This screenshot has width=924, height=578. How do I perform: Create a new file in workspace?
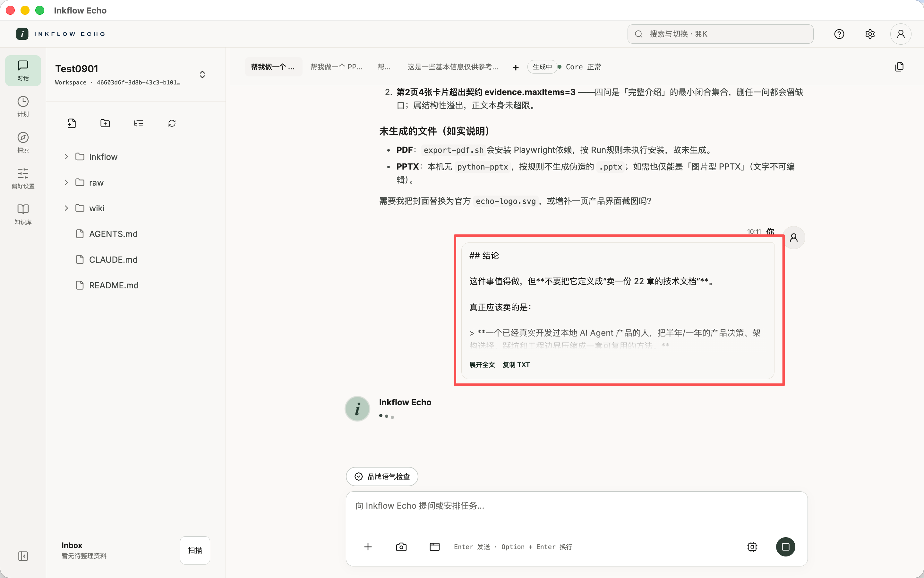(72, 123)
